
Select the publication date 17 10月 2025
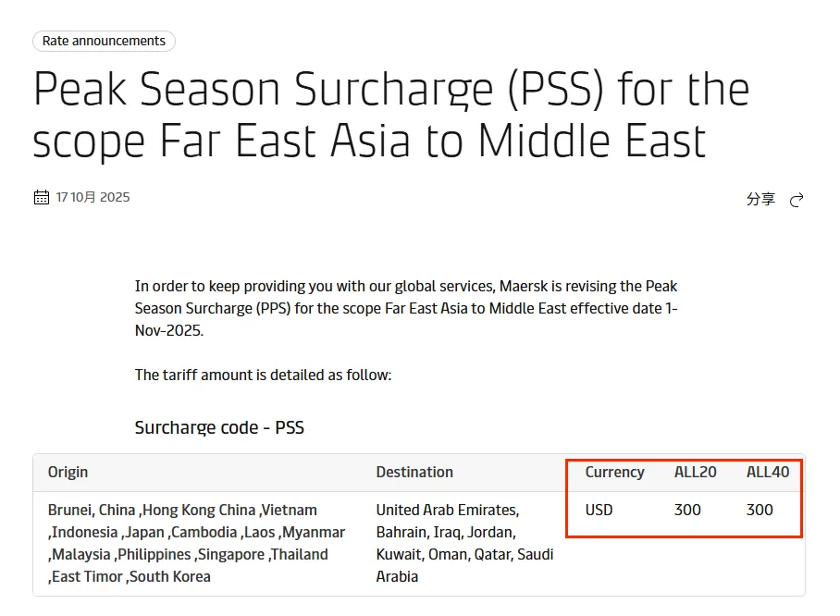93,197
